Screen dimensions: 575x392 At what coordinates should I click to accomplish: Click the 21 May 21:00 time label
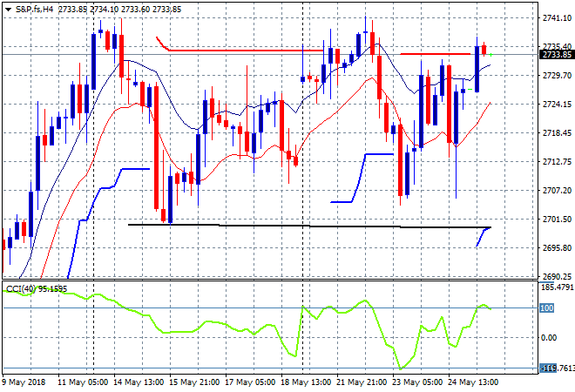pyautogui.click(x=362, y=382)
